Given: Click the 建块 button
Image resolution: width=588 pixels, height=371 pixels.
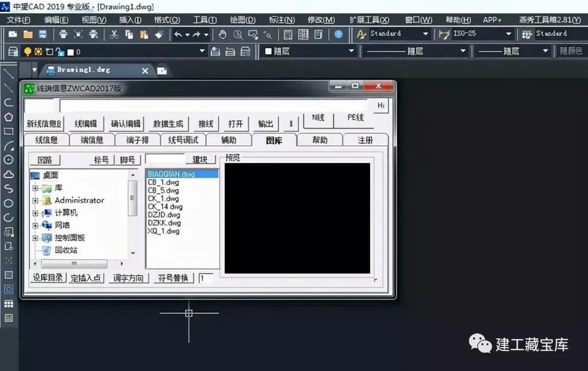Looking at the screenshot, I should tap(200, 159).
